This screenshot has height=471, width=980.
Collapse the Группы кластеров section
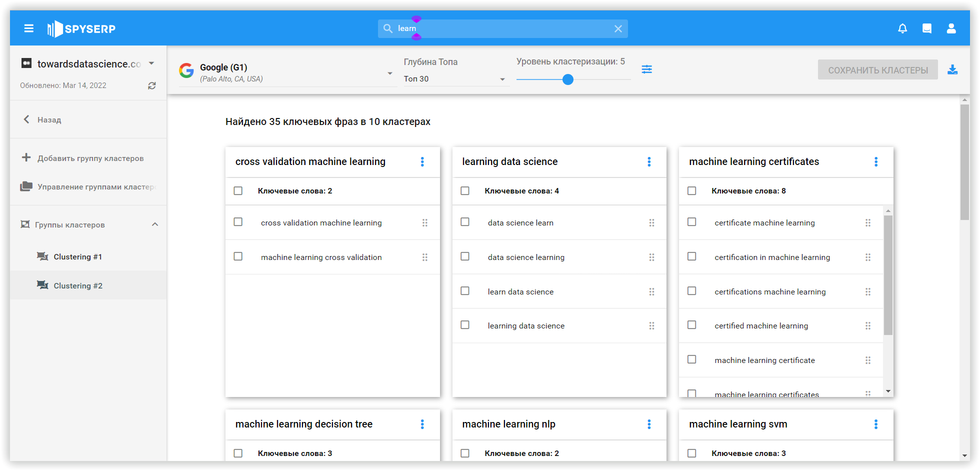[x=155, y=224]
